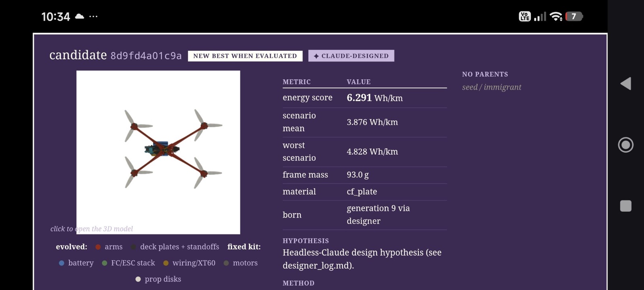Click the dark deck plates legend dot
Screen dimensions: 644x290
[x=133, y=247]
